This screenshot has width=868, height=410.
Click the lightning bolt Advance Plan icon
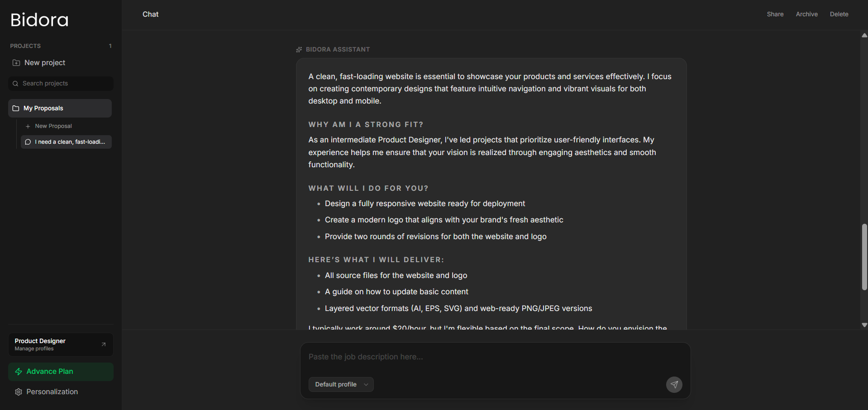(x=19, y=372)
